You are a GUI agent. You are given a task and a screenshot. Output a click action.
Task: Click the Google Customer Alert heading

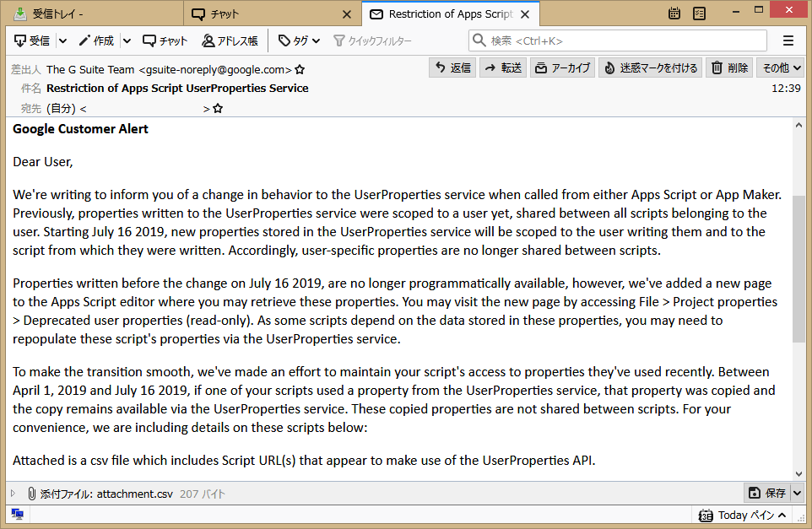80,129
